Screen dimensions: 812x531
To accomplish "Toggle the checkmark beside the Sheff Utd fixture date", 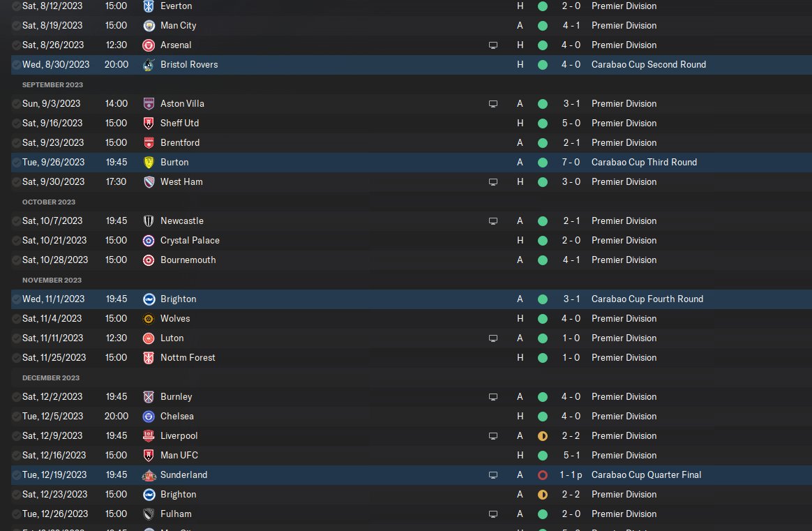I will pyautogui.click(x=16, y=123).
